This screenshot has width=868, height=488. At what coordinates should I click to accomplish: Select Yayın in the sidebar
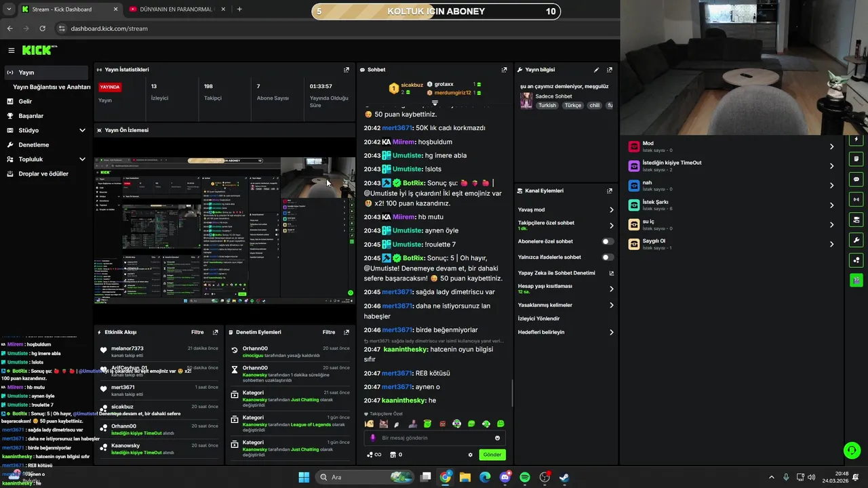point(45,73)
